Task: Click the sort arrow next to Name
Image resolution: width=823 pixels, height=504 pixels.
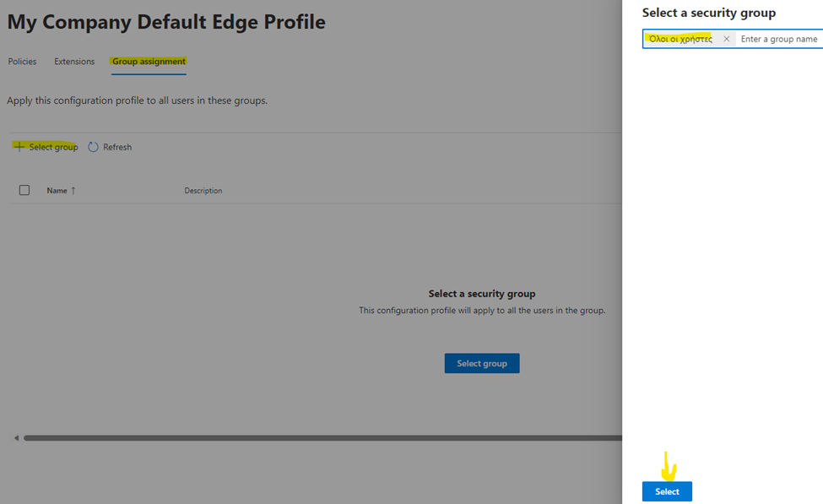Action: point(73,191)
